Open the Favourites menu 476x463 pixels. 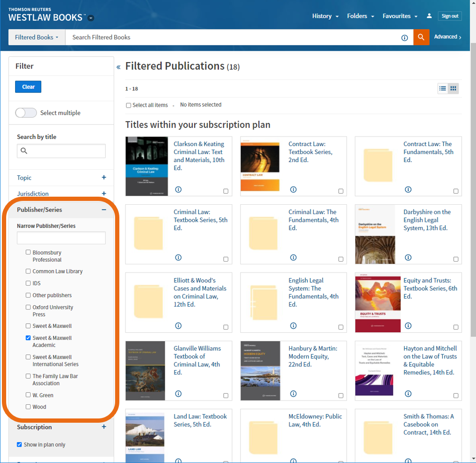click(x=400, y=16)
